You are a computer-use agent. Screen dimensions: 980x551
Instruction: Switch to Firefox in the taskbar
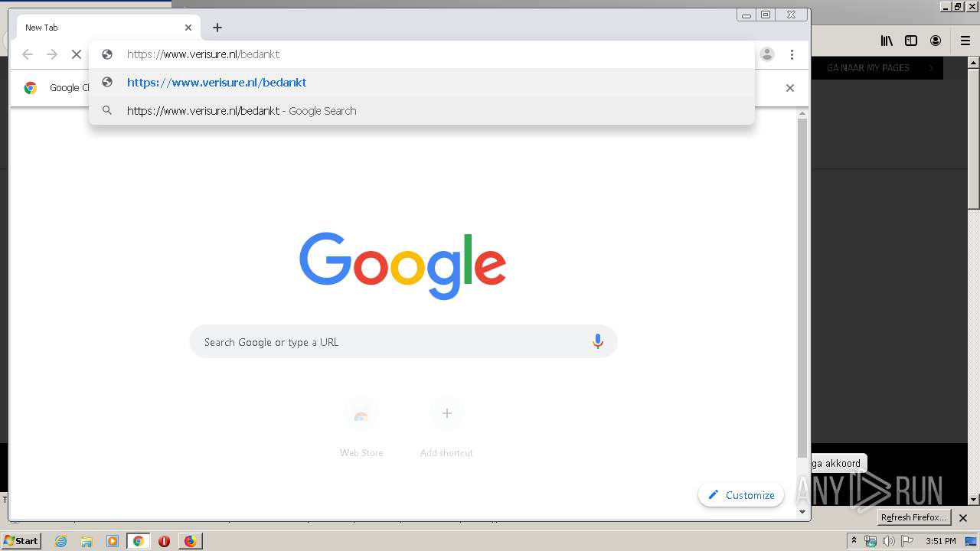[190, 541]
